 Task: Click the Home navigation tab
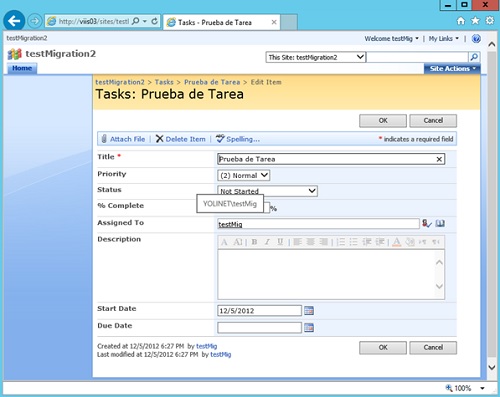pyautogui.click(x=22, y=68)
